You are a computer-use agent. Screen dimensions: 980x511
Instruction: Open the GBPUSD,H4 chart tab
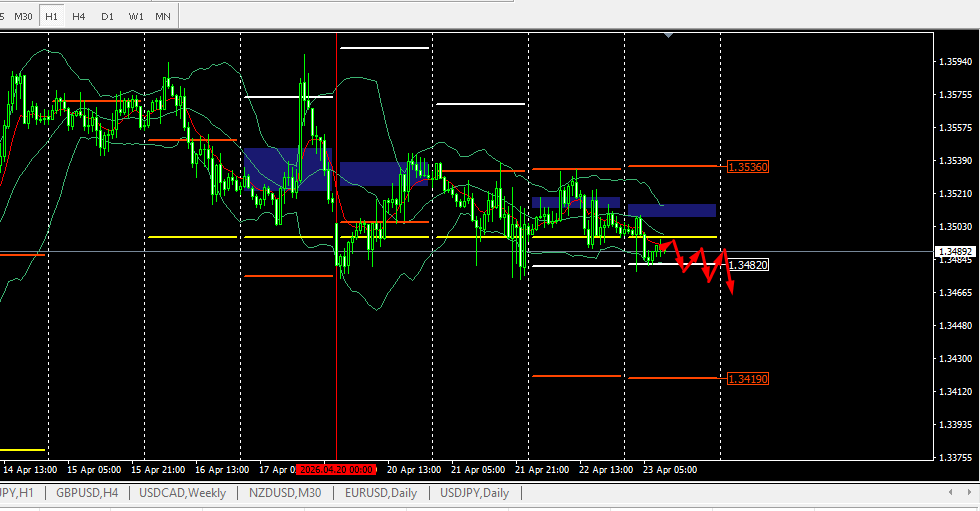coord(87,493)
